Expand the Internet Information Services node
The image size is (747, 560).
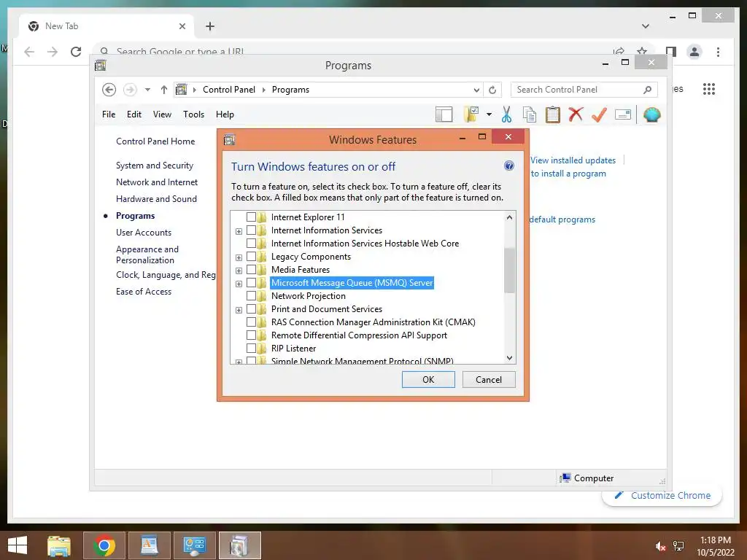click(239, 231)
